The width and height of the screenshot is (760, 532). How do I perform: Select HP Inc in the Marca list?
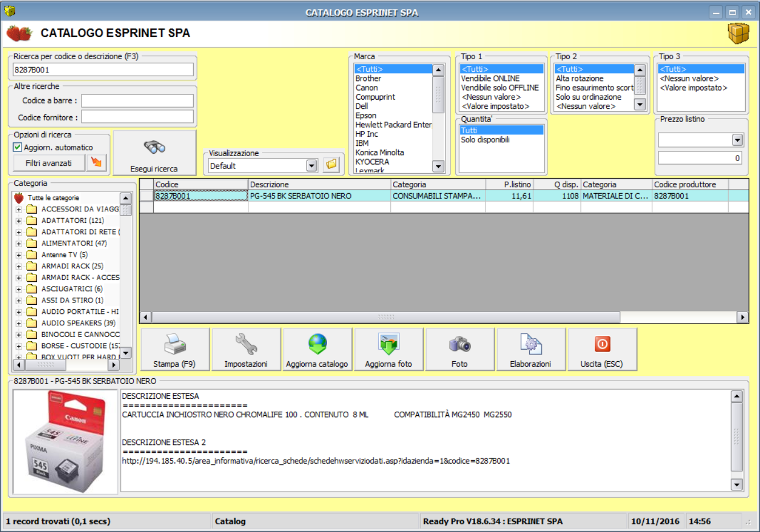(366, 134)
